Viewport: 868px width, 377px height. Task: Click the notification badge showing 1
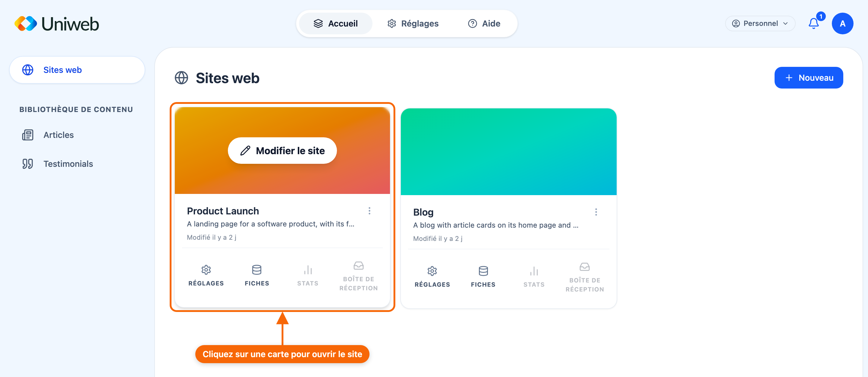pos(821,17)
